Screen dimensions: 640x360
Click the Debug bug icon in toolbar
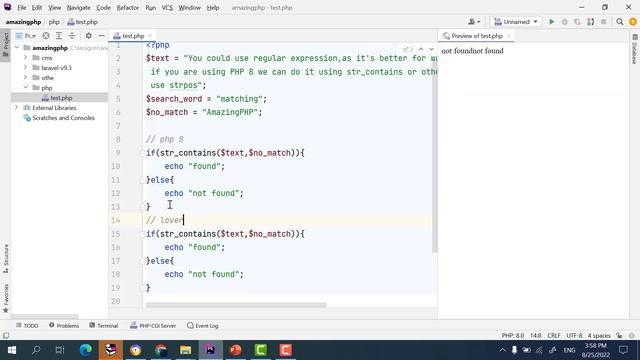pos(564,22)
